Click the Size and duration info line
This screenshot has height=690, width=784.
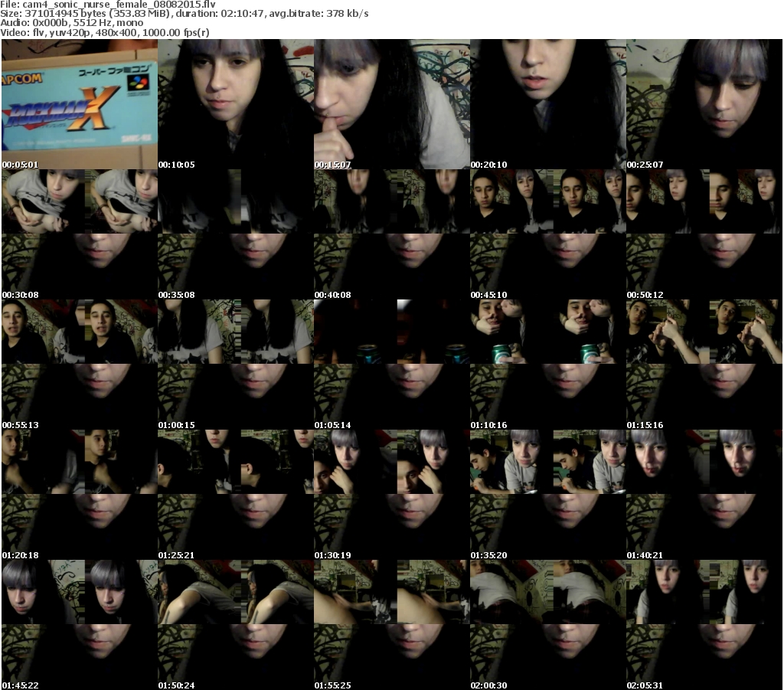coord(185,14)
